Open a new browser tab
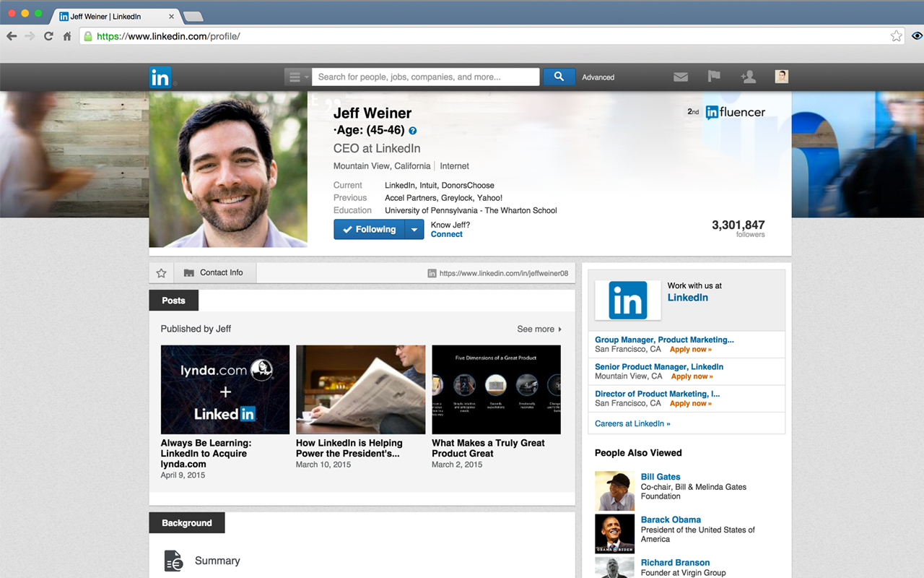 click(193, 17)
